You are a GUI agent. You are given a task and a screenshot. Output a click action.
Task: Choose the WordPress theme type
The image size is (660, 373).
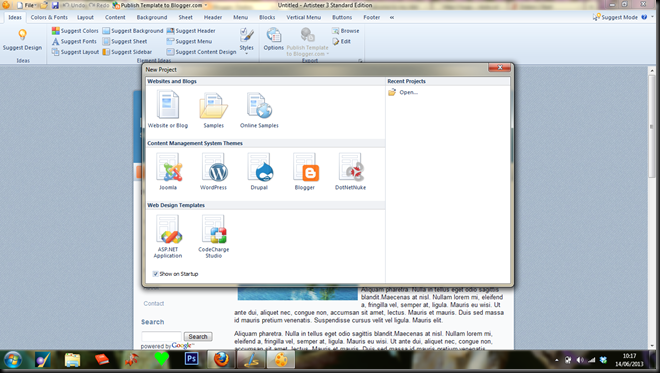213,172
